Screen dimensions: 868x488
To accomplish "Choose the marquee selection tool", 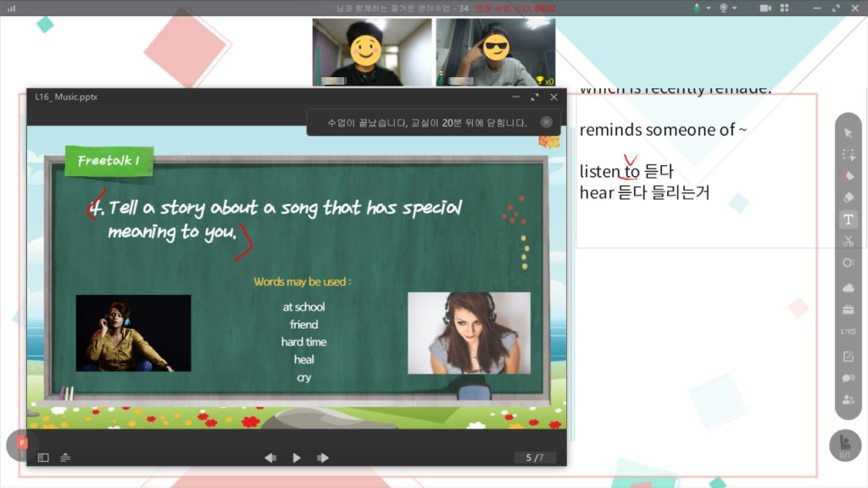I will (x=848, y=154).
